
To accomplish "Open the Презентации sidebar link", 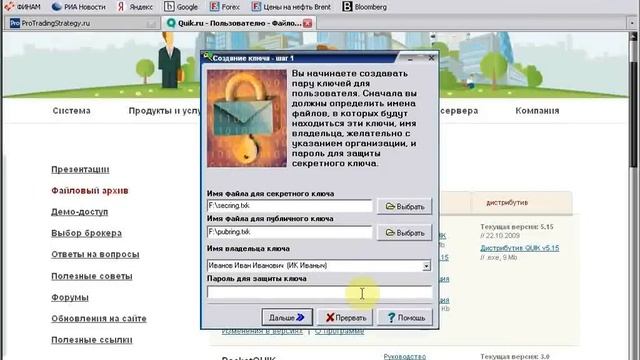I will click(x=80, y=169).
